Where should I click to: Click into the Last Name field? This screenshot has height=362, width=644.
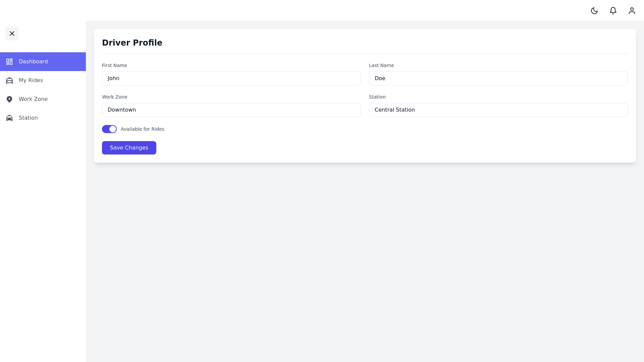tap(498, 78)
